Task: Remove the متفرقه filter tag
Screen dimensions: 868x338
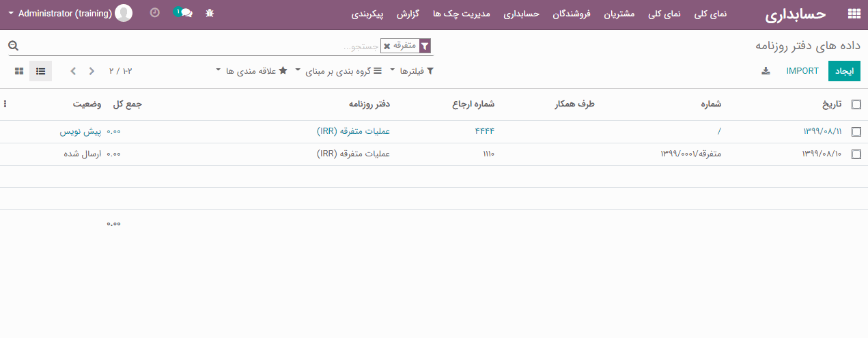Action: pos(387,46)
